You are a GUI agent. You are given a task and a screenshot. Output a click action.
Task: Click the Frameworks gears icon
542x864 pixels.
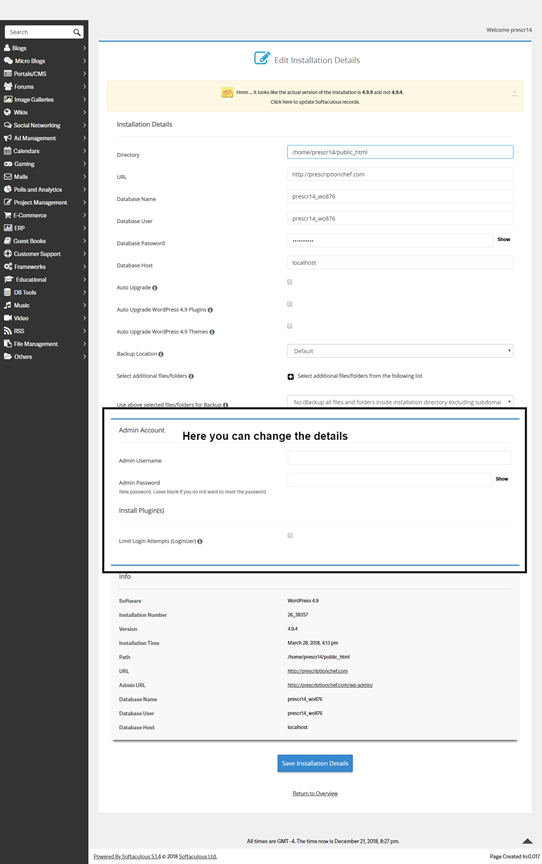pos(8,266)
